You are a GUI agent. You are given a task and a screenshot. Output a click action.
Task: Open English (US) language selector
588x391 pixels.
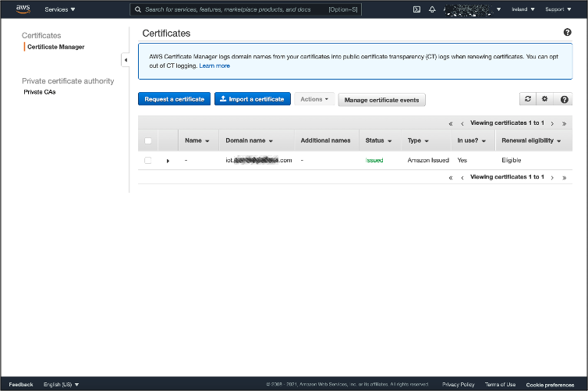pyautogui.click(x=61, y=385)
